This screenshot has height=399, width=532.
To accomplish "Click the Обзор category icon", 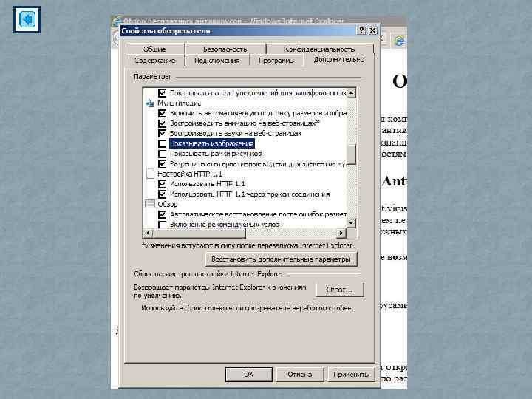I will coord(150,204).
